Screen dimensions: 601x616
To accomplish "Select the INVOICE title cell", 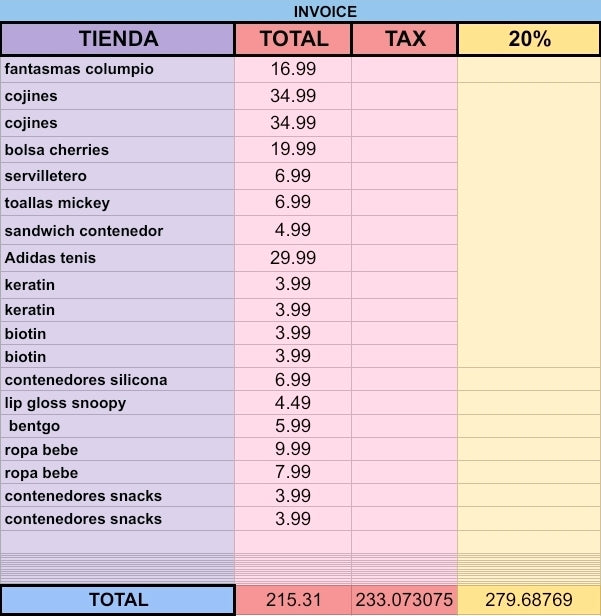I will [300, 11].
